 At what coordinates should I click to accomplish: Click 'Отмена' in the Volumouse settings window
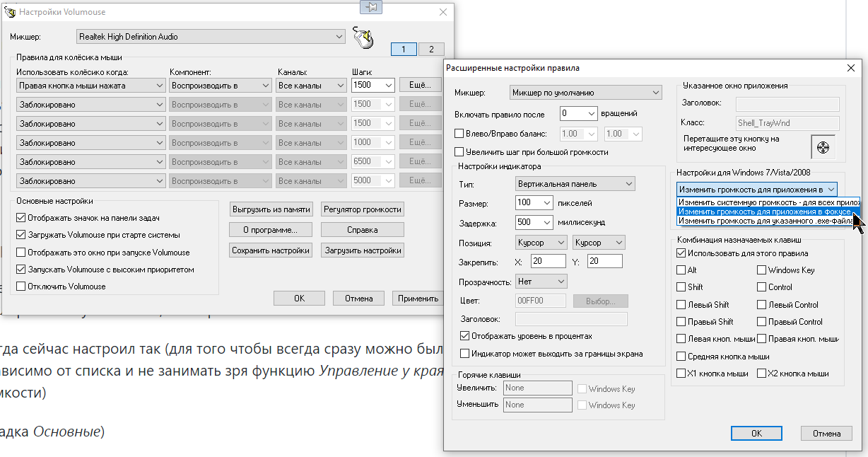pos(358,299)
